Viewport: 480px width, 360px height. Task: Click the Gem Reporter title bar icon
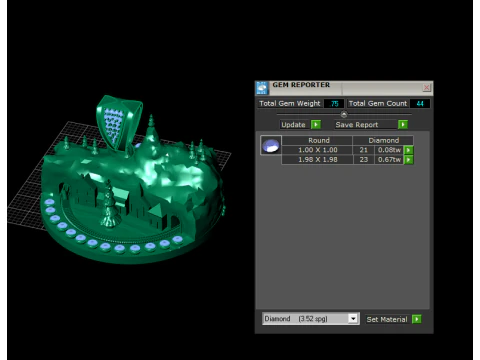pyautogui.click(x=262, y=88)
